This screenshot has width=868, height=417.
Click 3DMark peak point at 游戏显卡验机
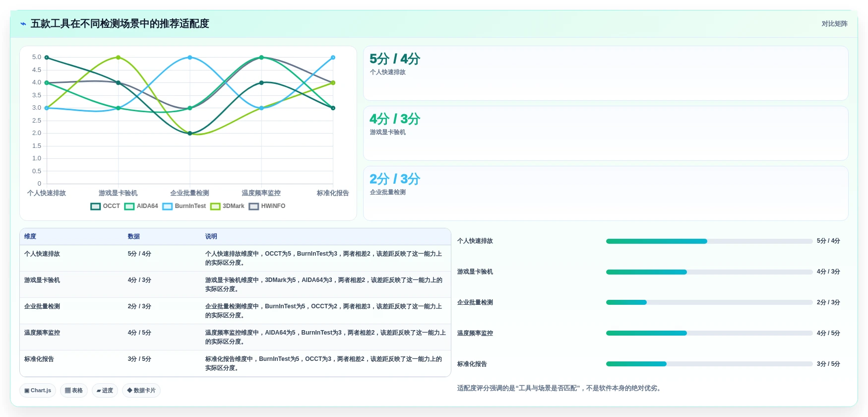click(x=118, y=58)
